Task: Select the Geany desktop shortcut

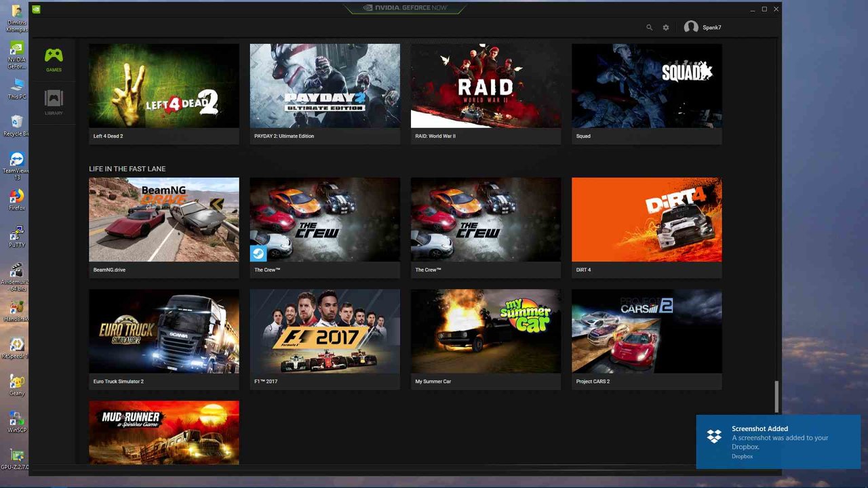Action: click(x=17, y=386)
